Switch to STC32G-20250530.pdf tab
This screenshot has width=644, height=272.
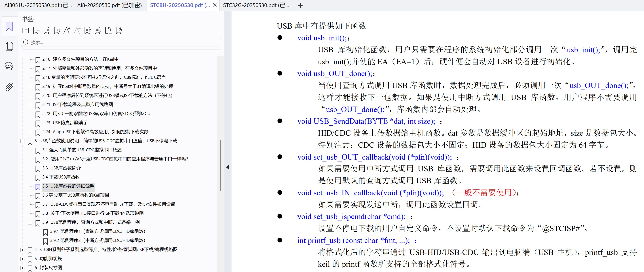click(x=256, y=5)
